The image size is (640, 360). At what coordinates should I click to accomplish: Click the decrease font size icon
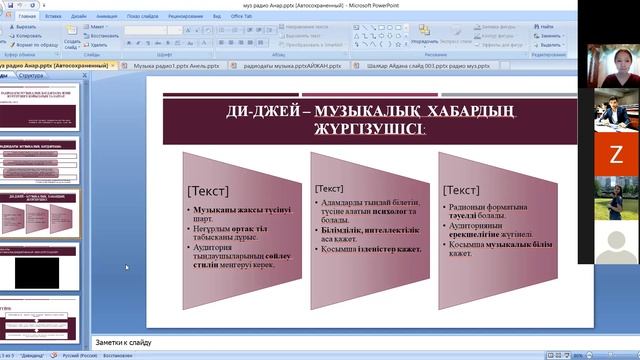point(197,30)
